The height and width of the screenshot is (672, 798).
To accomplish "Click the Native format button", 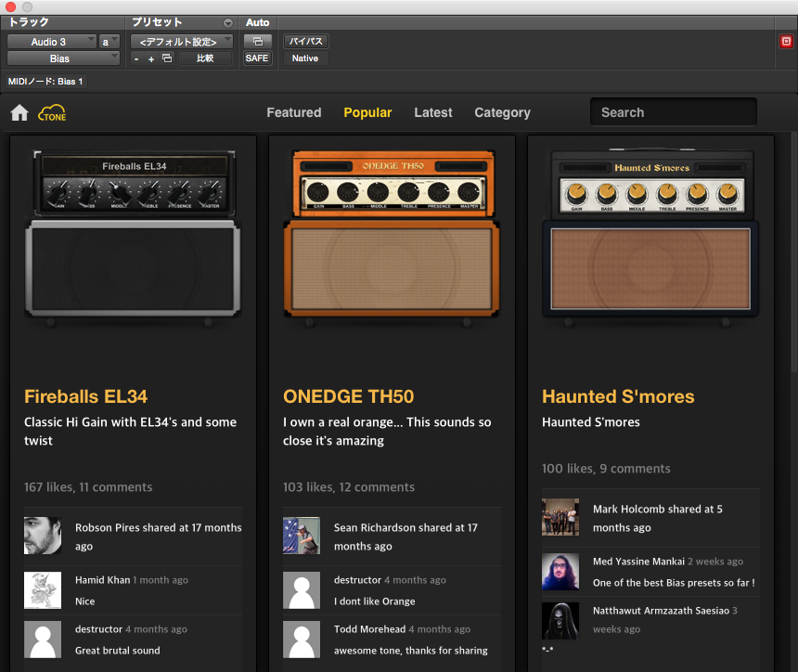I will (x=305, y=58).
